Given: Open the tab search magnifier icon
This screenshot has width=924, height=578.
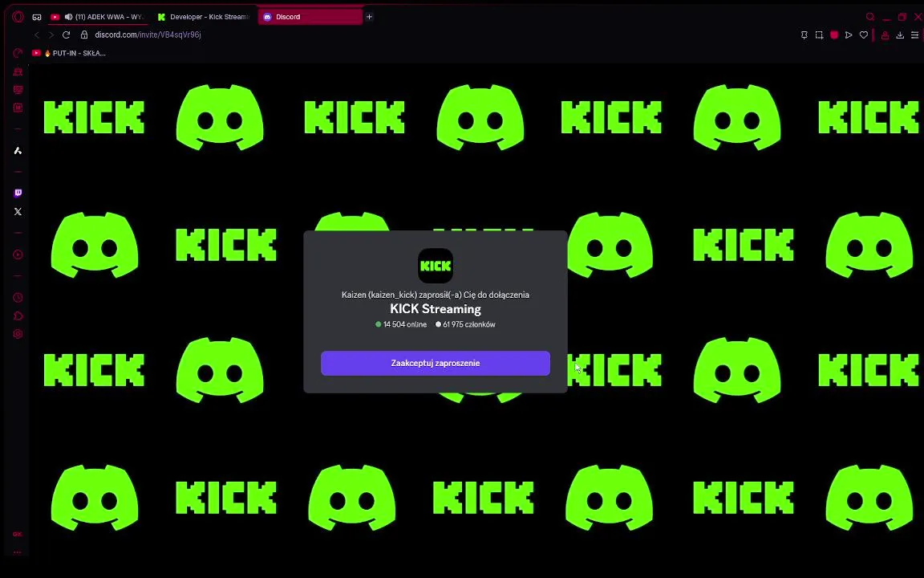Looking at the screenshot, I should 870,17.
